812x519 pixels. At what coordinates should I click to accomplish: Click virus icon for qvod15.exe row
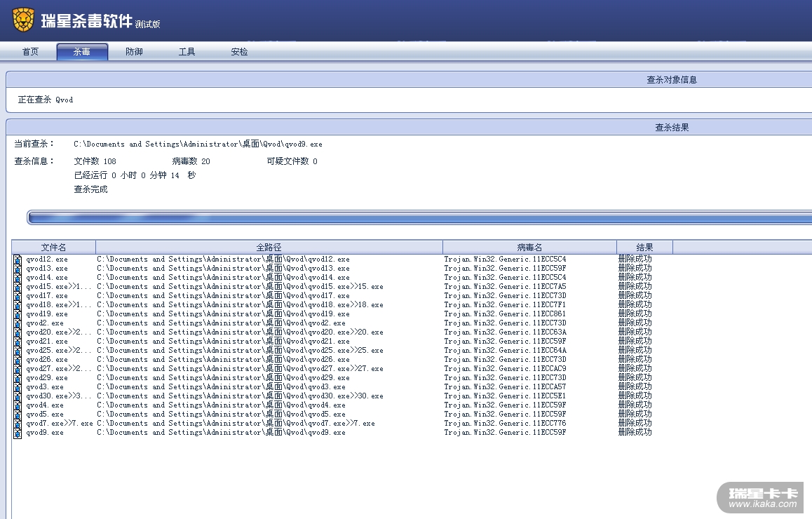tap(18, 287)
